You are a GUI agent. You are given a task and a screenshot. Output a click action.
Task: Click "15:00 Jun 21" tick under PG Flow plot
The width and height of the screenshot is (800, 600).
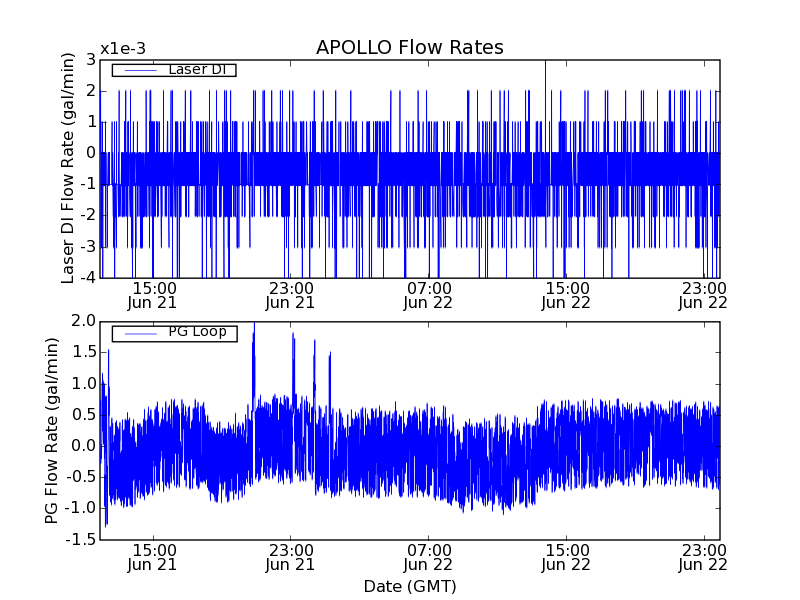152,558
